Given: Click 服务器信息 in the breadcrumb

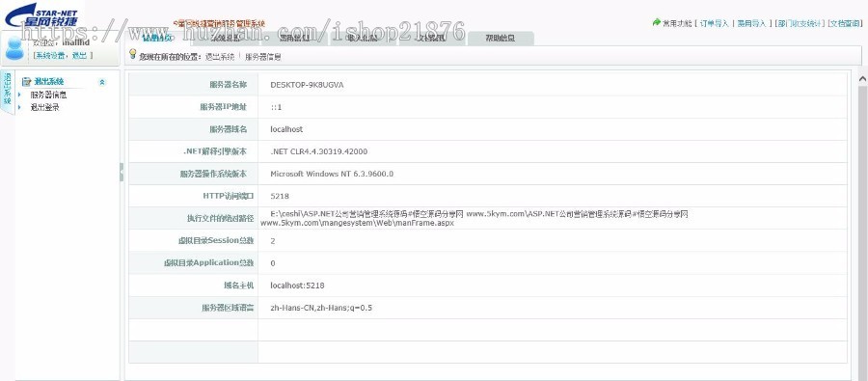Looking at the screenshot, I should coord(263,57).
